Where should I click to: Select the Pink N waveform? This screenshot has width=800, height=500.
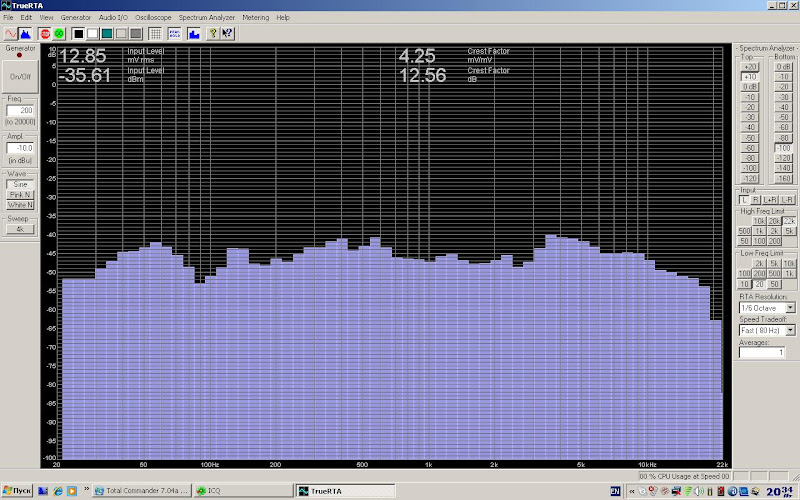coord(20,194)
